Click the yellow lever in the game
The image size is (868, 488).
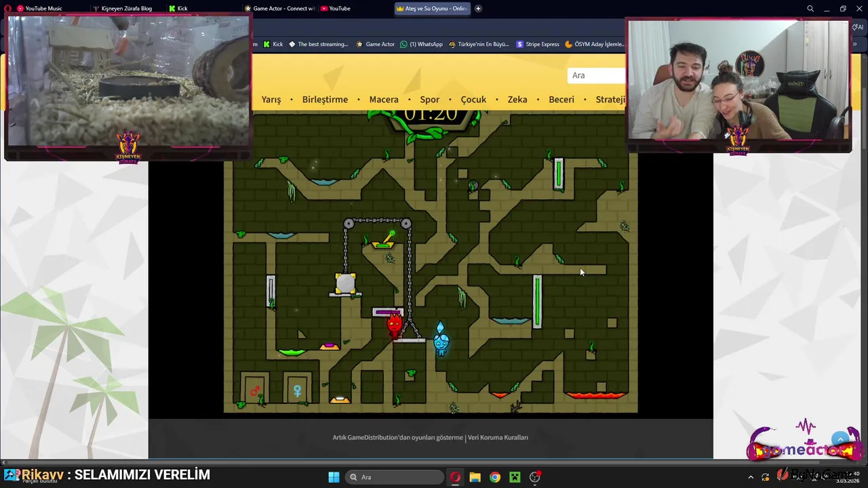pyautogui.click(x=384, y=240)
